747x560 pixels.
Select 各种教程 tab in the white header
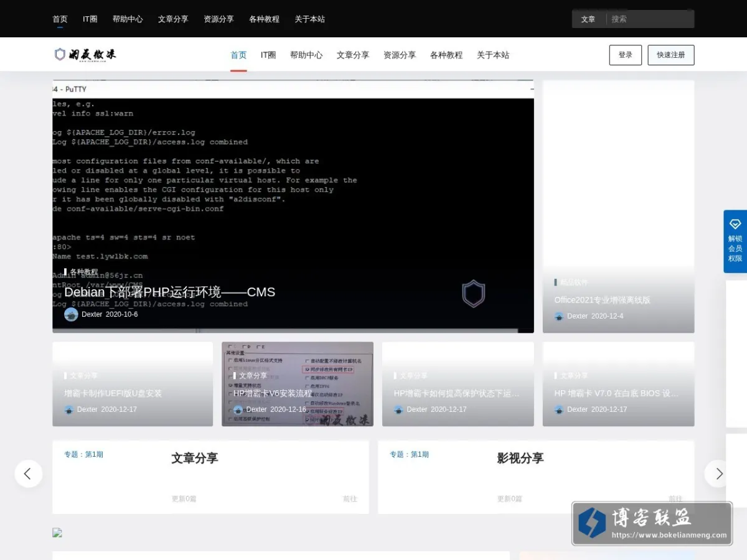[446, 55]
